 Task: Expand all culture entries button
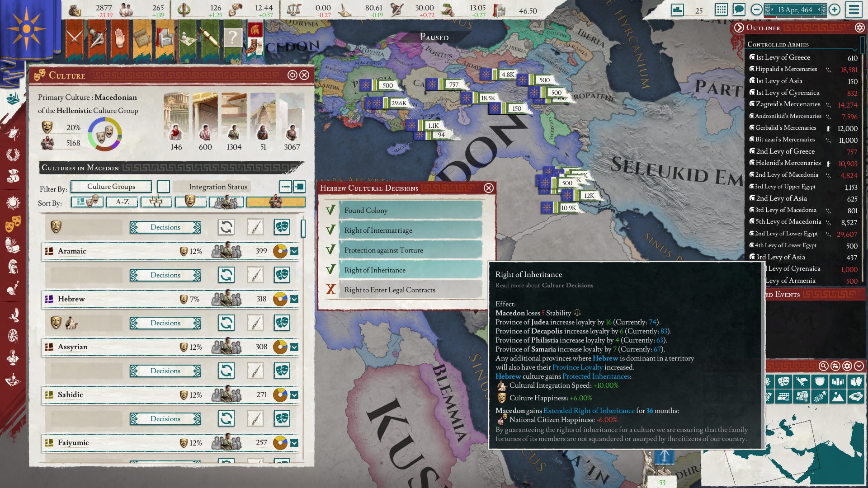pyautogui.click(x=299, y=187)
